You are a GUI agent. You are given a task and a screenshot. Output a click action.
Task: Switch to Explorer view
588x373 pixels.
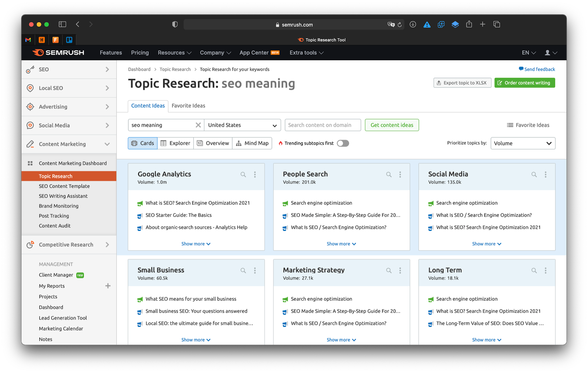[175, 143]
